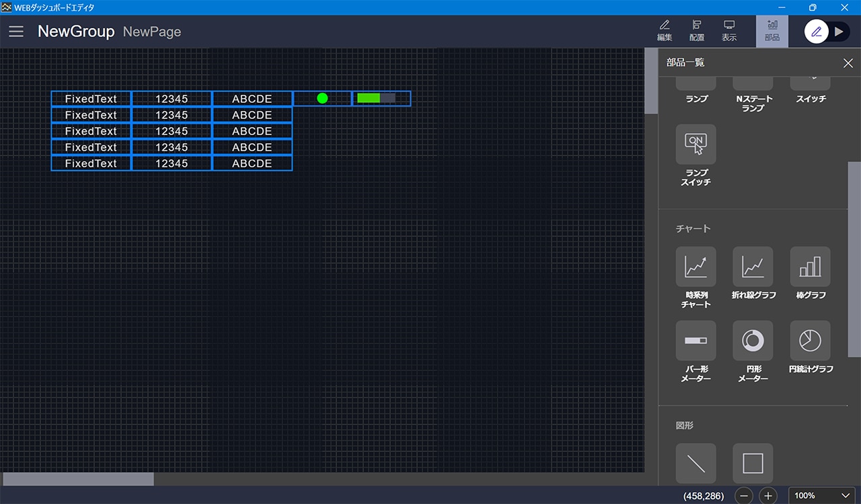This screenshot has width=861, height=504.
Task: Pick the 時系列チャート chart part
Action: point(696,267)
